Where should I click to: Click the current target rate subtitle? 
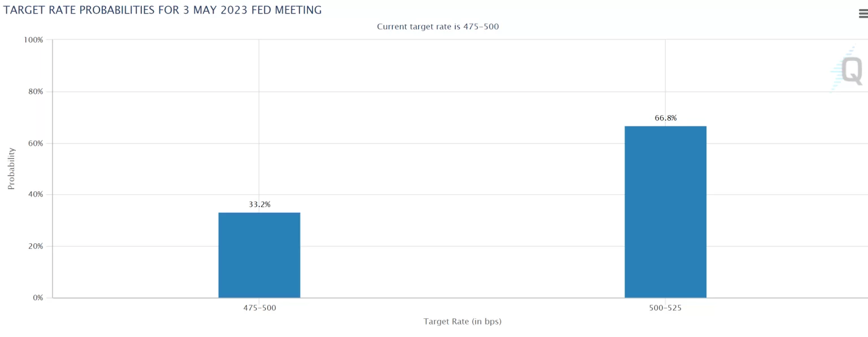[x=437, y=27]
